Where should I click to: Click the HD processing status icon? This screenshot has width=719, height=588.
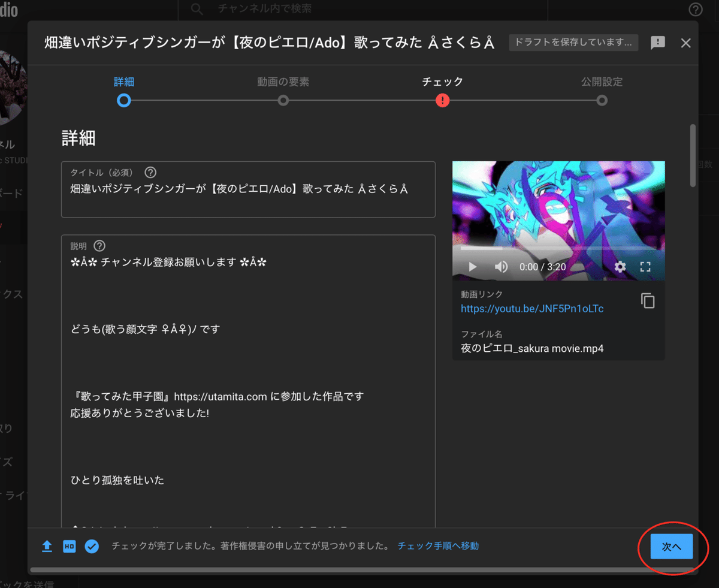(69, 546)
